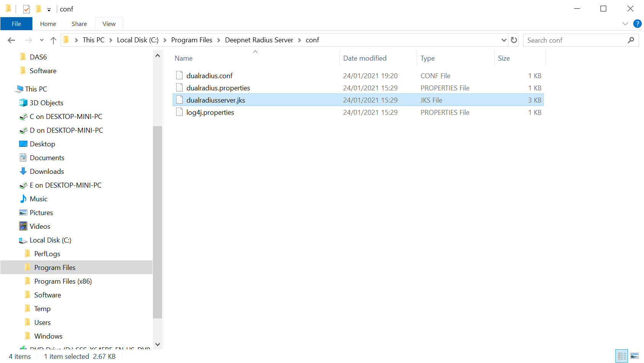This screenshot has height=363, width=644.
Task: Open Quick Access Toolbar customize dropdown
Action: (x=49, y=10)
